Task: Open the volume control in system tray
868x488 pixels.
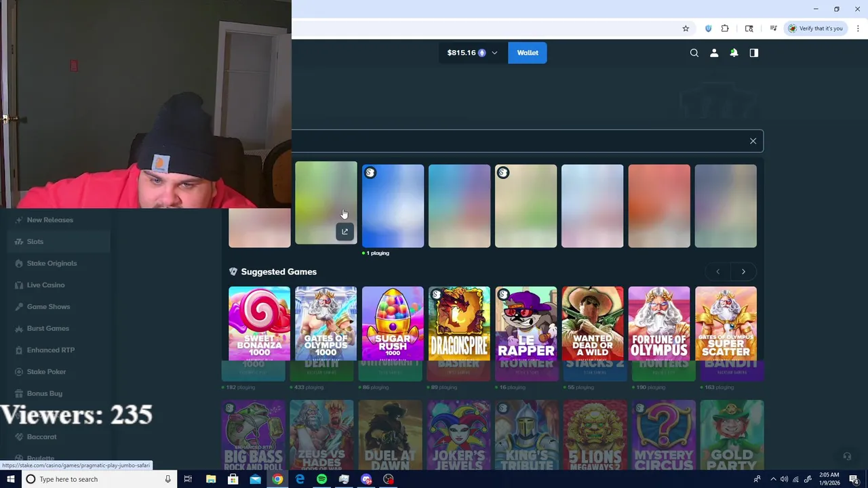Action: pyautogui.click(x=784, y=479)
